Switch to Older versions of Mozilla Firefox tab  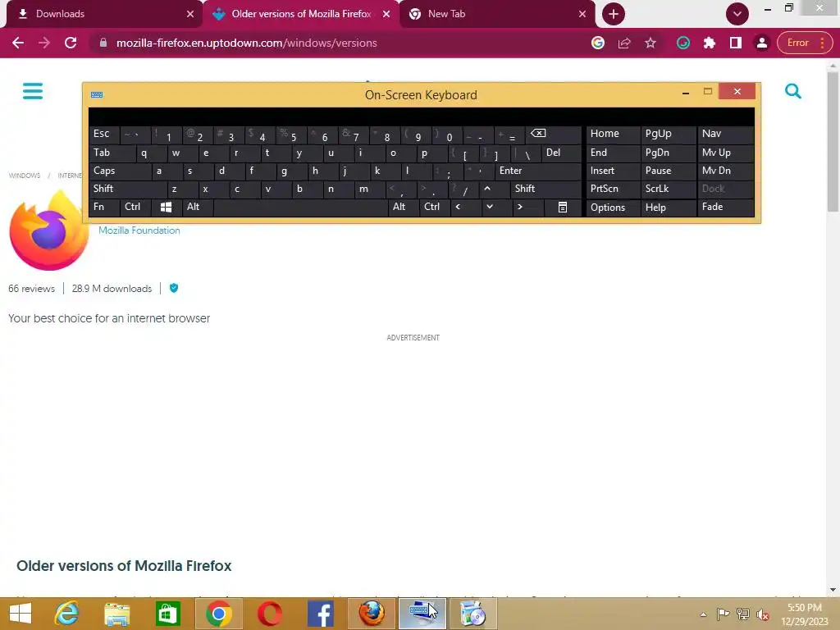[300, 14]
